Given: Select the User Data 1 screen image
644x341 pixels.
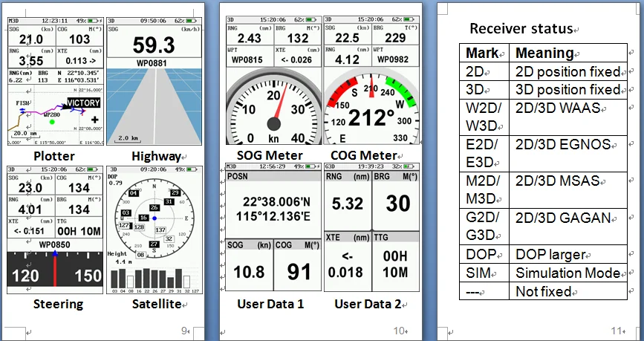Looking at the screenshot, I should [273, 227].
